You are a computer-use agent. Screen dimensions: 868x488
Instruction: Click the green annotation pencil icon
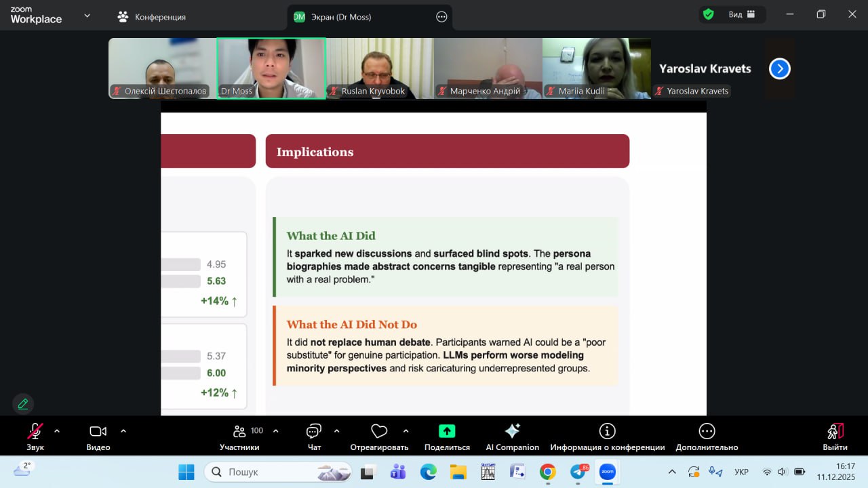[23, 404]
